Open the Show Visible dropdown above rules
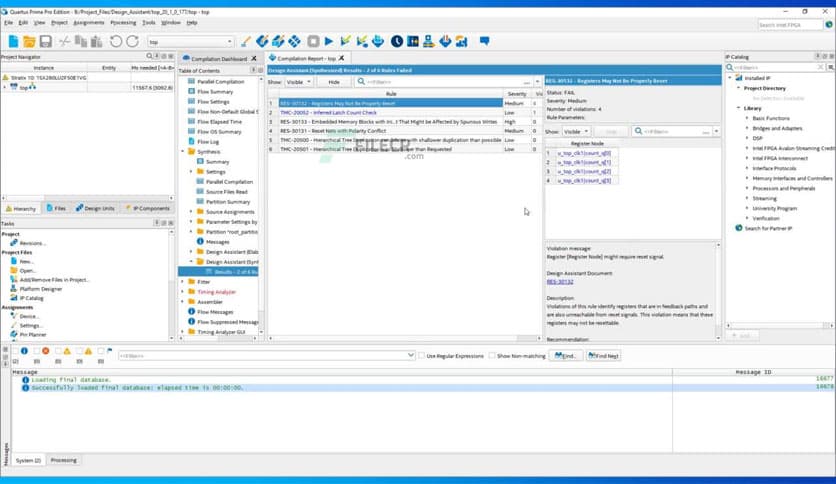836x484 pixels. (299, 82)
